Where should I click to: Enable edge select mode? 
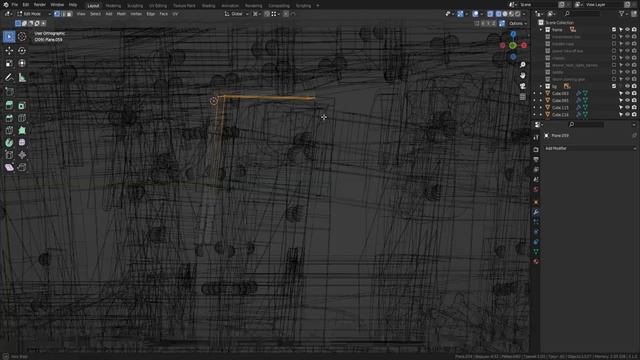click(63, 14)
